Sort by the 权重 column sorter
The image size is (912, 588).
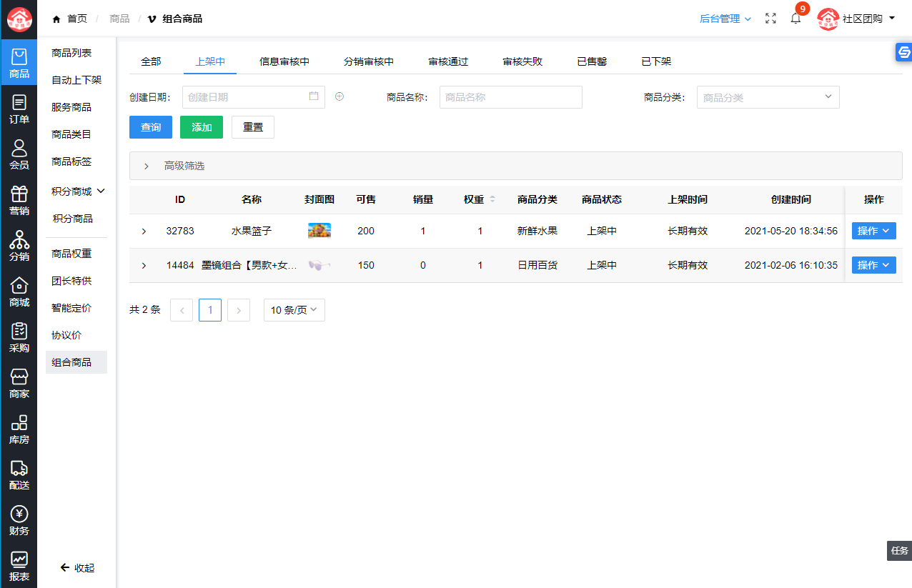[492, 200]
